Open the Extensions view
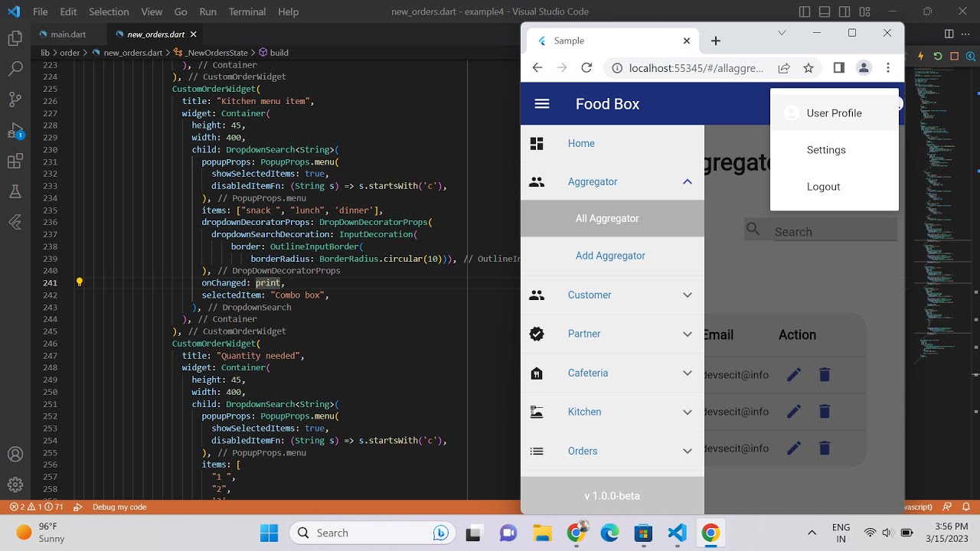Image resolution: width=980 pixels, height=551 pixels. tap(15, 161)
